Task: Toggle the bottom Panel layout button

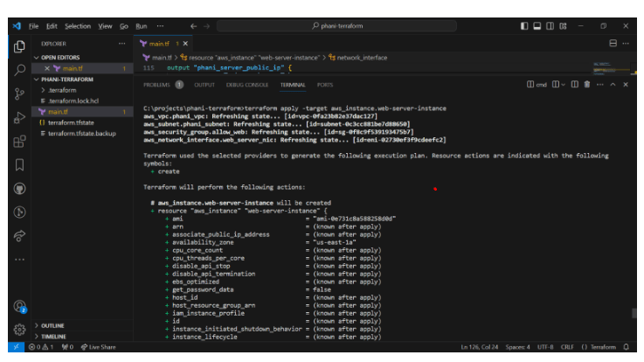Action: 537,26
